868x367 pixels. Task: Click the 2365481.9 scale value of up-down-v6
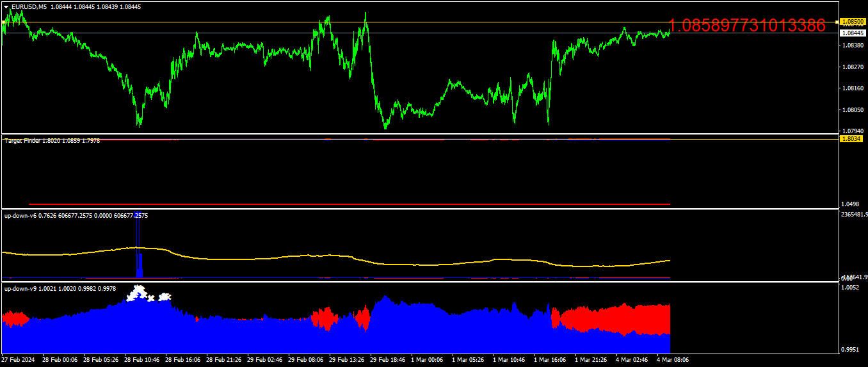click(855, 215)
